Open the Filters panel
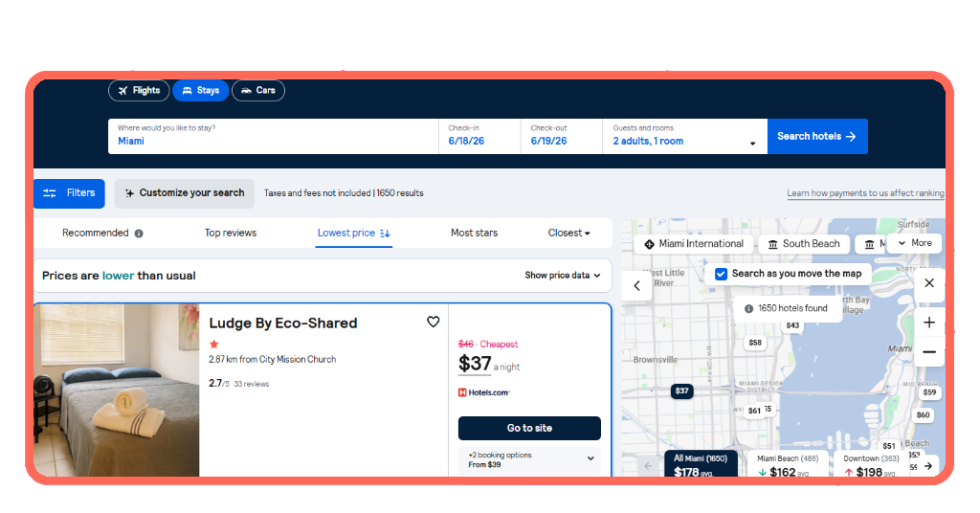The image size is (980, 513). [x=69, y=193]
